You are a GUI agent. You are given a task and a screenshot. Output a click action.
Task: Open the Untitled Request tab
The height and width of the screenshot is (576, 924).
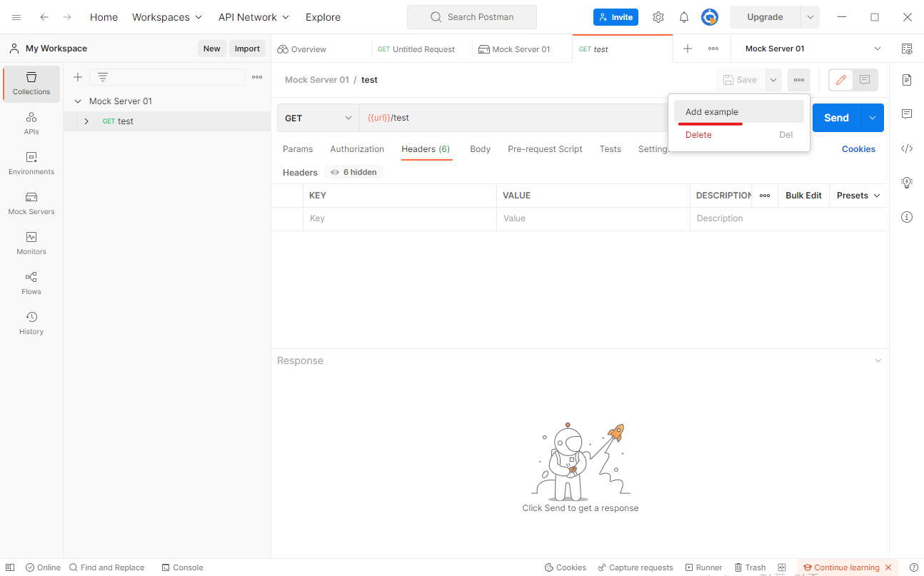pyautogui.click(x=422, y=49)
